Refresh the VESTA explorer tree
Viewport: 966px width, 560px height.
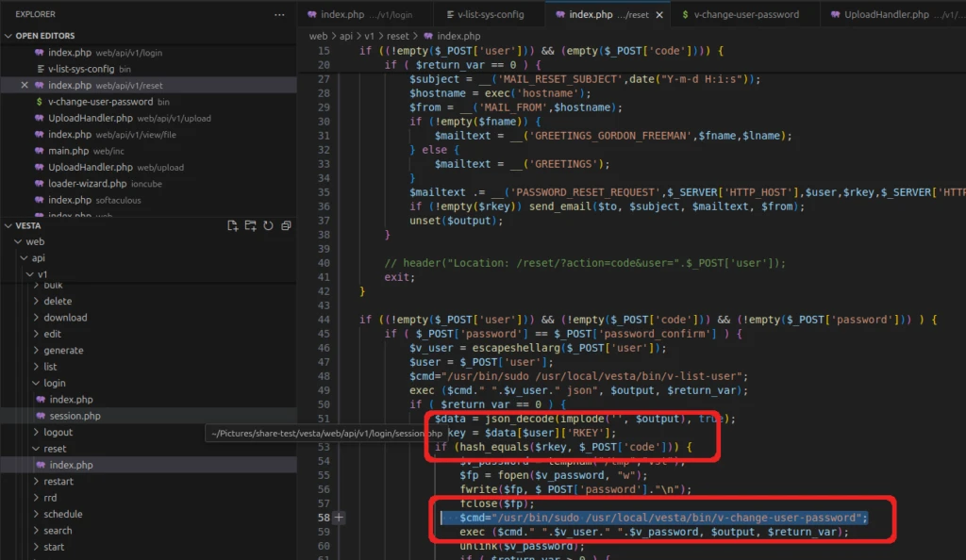[x=268, y=226]
